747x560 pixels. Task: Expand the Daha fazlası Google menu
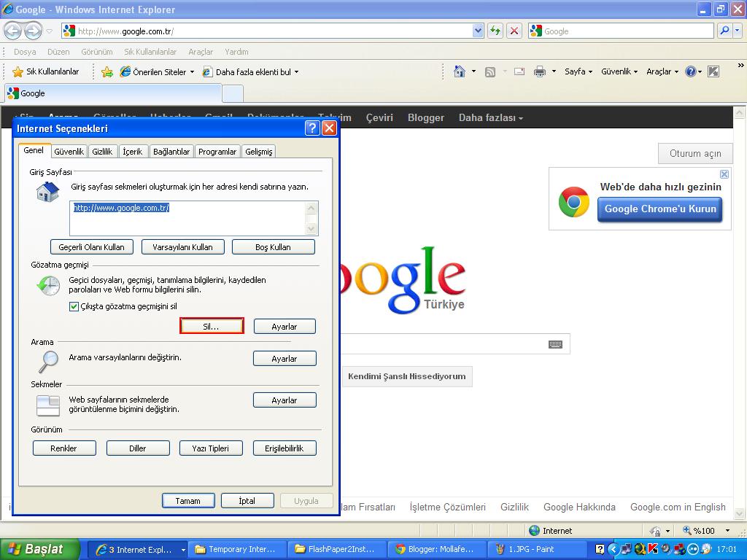491,117
